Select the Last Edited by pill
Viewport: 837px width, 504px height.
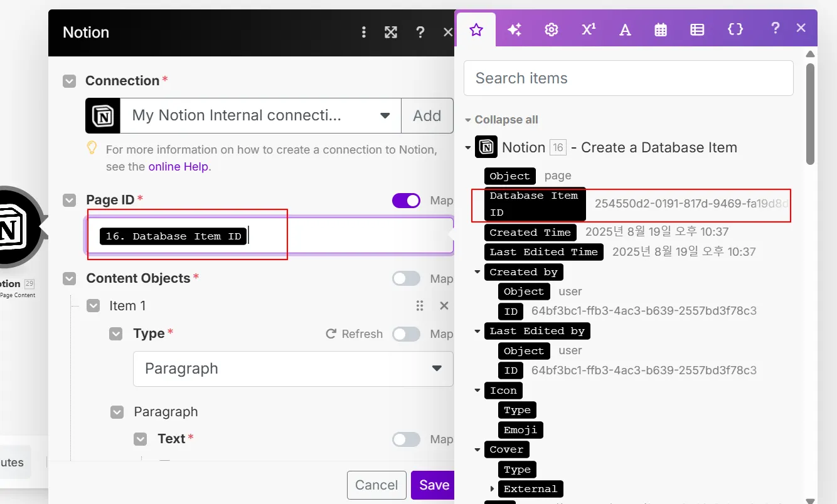[x=537, y=331]
